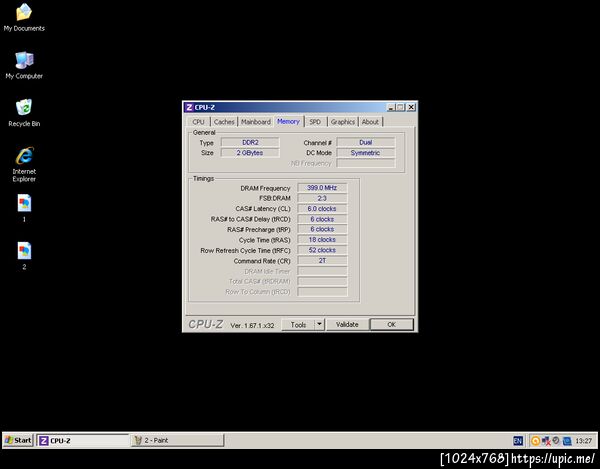Click the memory Type field DDR2
The width and height of the screenshot is (600, 469).
(x=250, y=142)
